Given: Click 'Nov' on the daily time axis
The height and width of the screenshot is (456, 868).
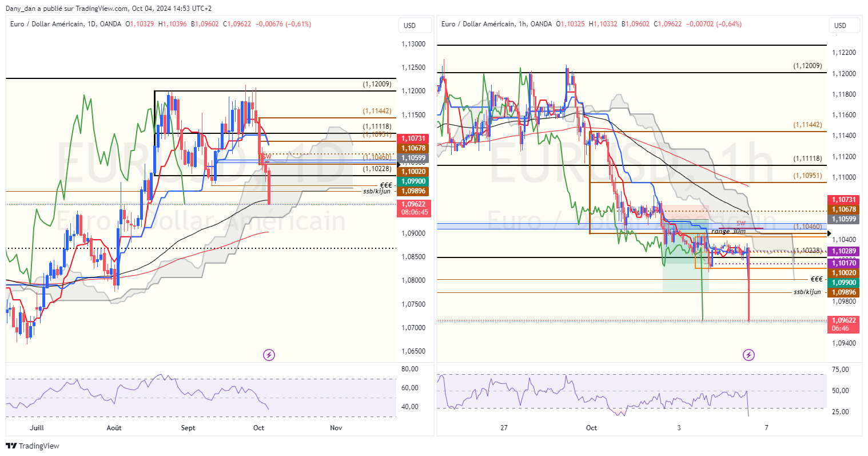Looking at the screenshot, I should tap(336, 428).
